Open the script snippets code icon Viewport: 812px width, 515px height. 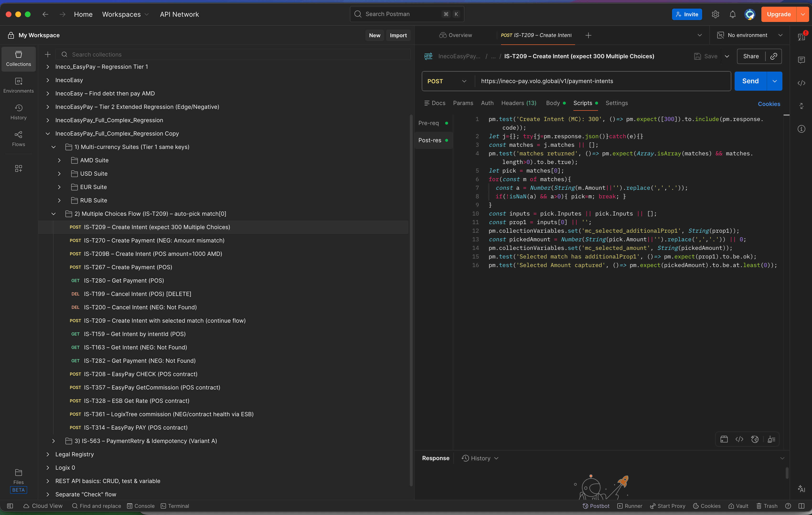click(739, 439)
